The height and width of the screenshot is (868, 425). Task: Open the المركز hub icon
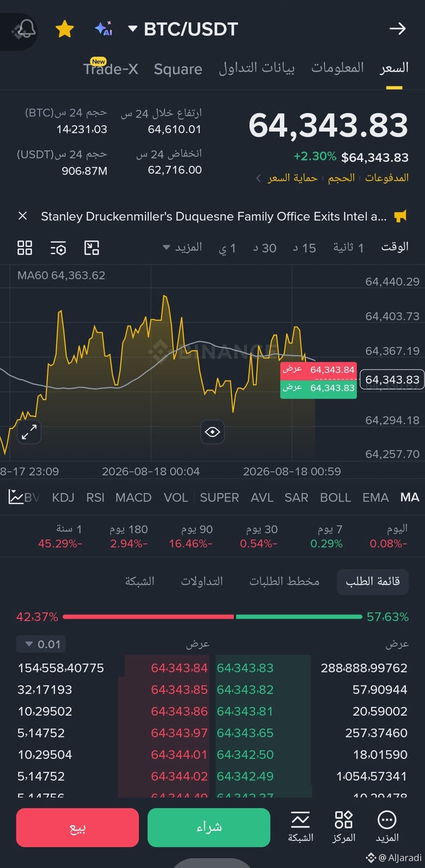(344, 827)
